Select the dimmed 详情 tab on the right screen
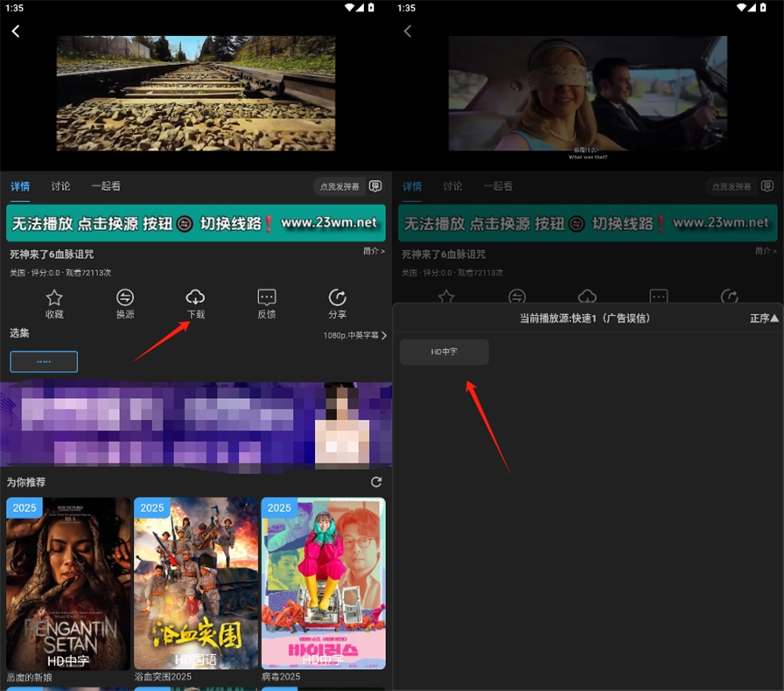 412,186
